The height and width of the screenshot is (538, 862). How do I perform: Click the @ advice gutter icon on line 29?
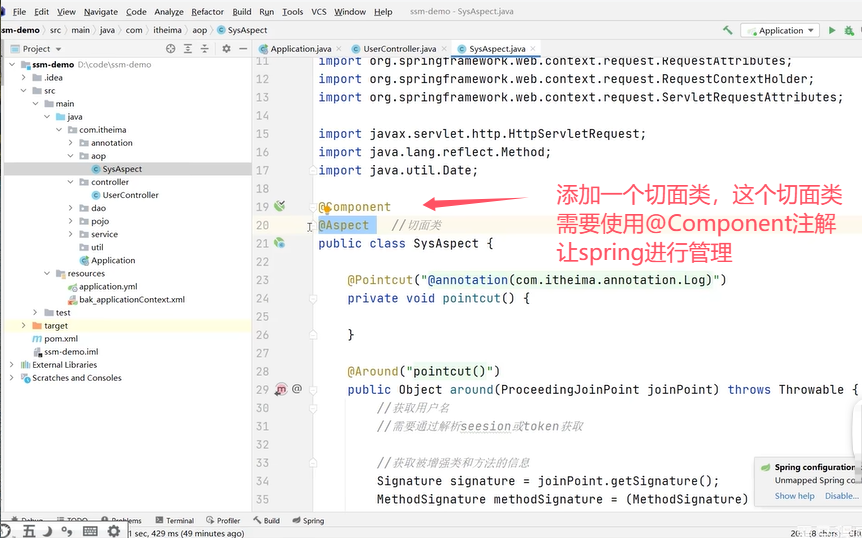(297, 389)
